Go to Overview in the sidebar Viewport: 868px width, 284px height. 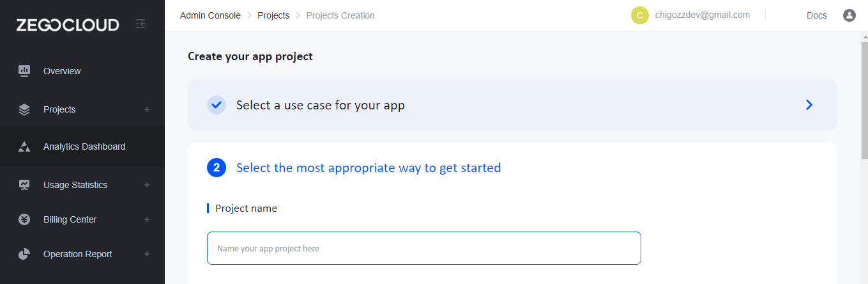(x=62, y=71)
